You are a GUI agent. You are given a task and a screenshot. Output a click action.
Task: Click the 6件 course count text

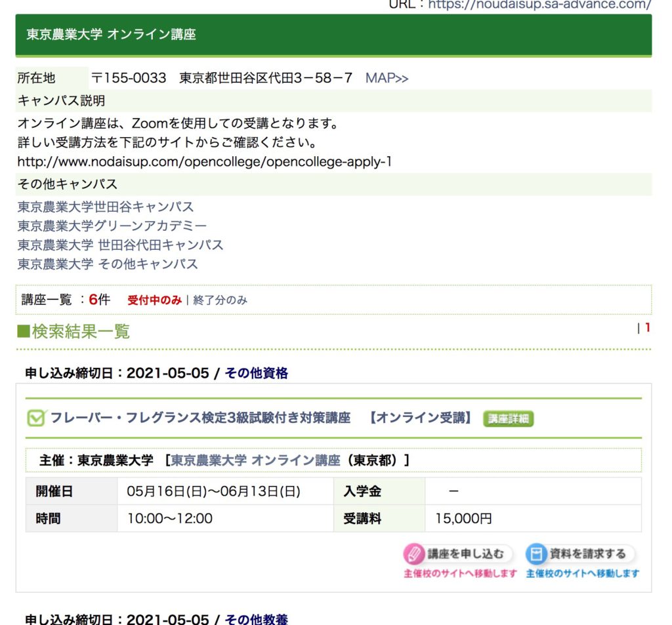[99, 300]
